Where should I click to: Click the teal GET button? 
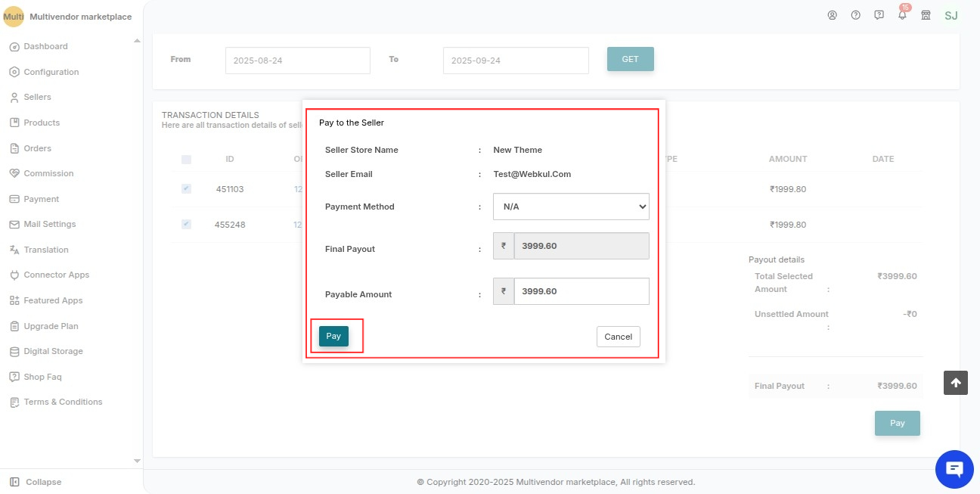[630, 59]
